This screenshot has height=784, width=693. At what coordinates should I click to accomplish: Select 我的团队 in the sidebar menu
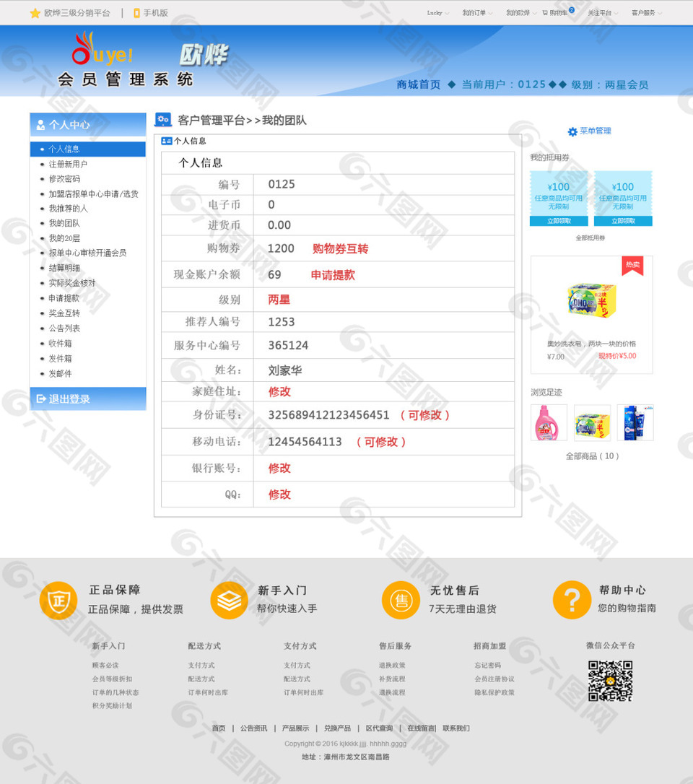(x=64, y=223)
